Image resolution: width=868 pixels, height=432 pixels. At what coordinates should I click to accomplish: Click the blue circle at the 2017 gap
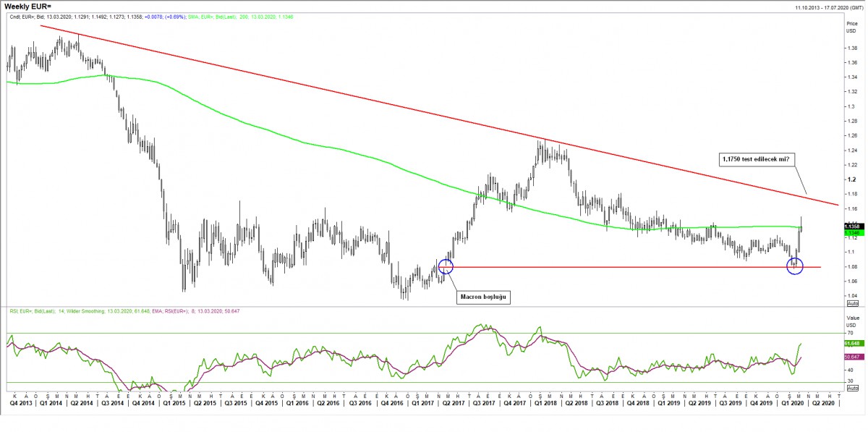[x=446, y=266]
